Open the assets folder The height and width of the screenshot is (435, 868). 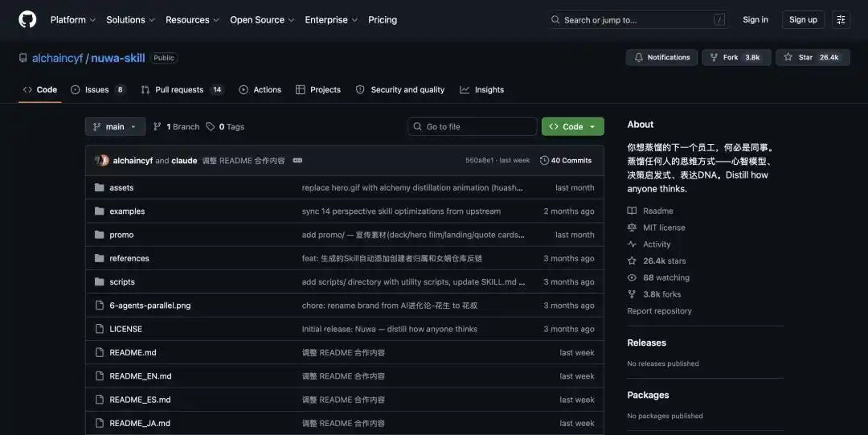[121, 187]
